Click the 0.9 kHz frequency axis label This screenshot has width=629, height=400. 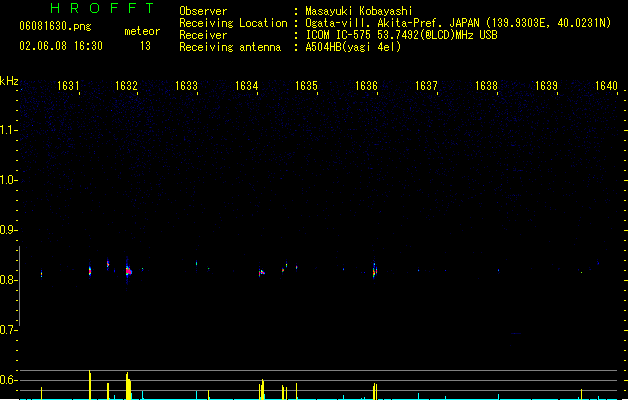(x=8, y=230)
